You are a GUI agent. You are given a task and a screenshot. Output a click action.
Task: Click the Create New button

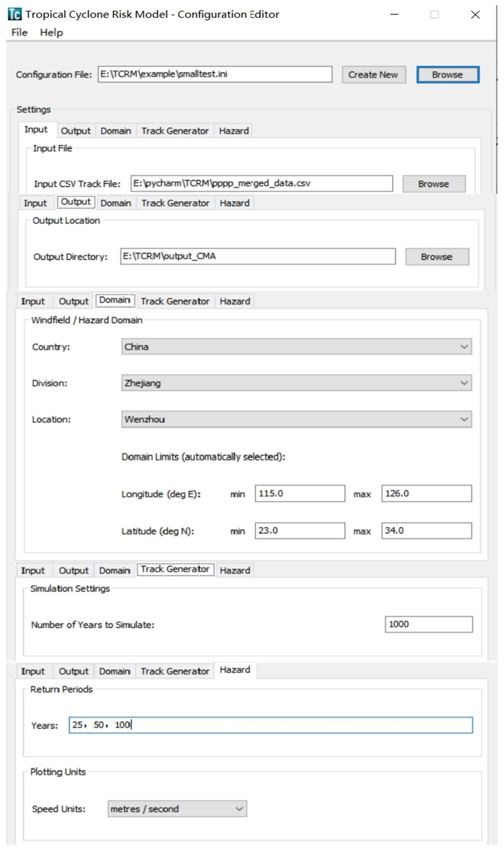point(374,74)
